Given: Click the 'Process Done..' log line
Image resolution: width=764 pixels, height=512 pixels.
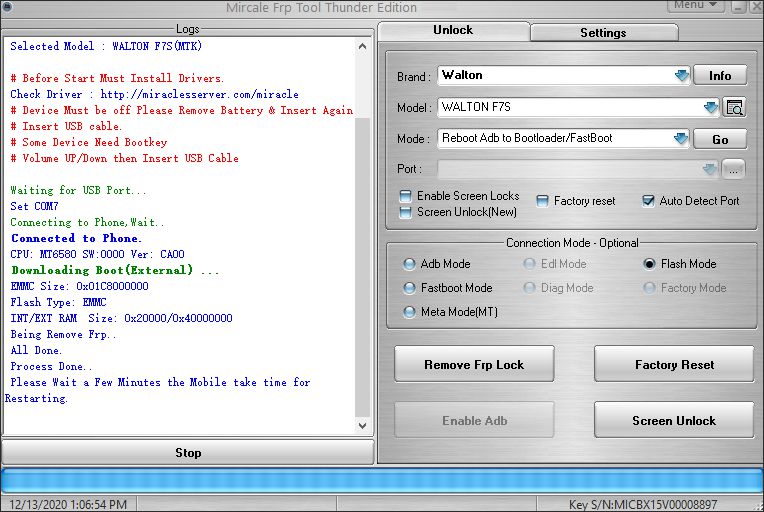Looking at the screenshot, I should [x=51, y=366].
